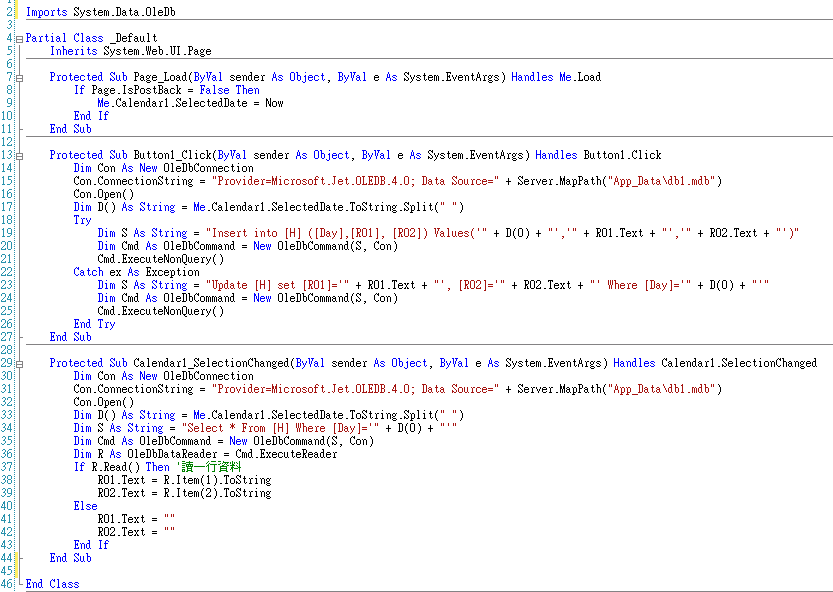Click the 'If R.Read() Then' statement
This screenshot has width=833, height=592.
[x=122, y=467]
